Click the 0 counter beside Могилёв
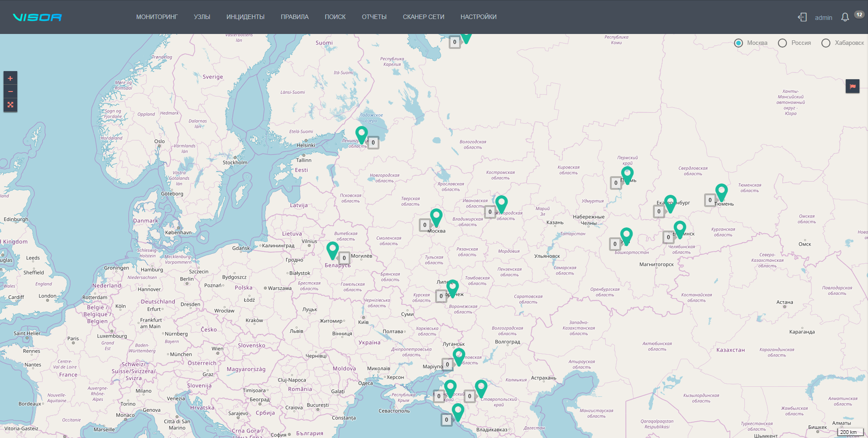This screenshot has height=438, width=868. (x=344, y=258)
